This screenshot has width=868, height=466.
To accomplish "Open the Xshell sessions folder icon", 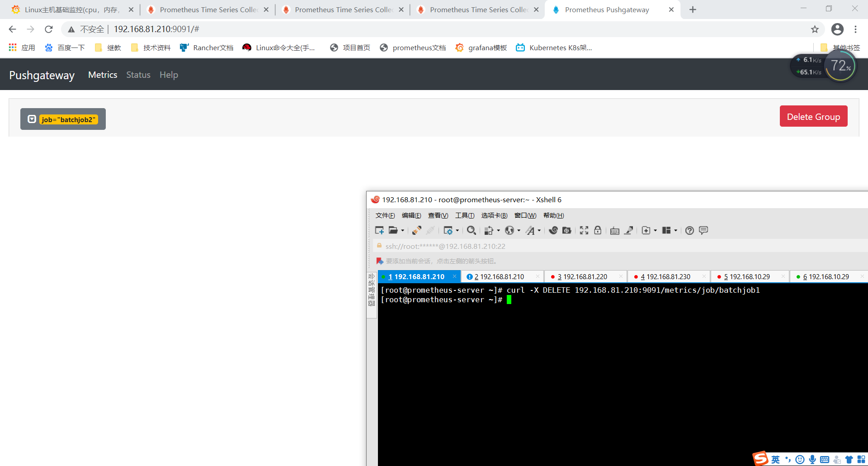I will coord(394,230).
